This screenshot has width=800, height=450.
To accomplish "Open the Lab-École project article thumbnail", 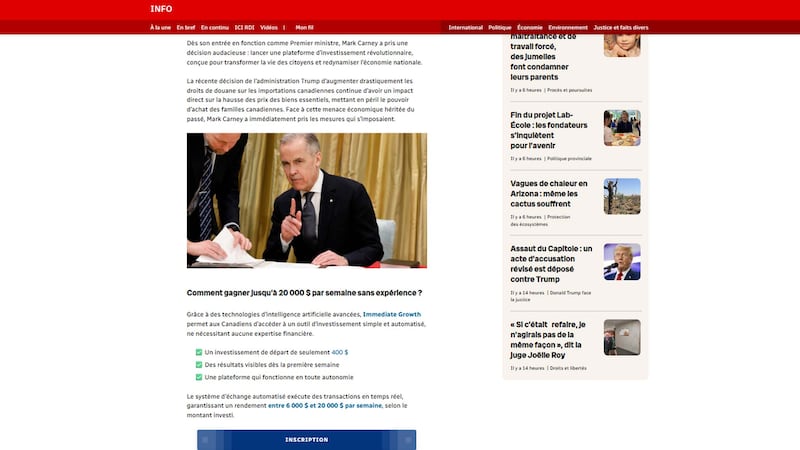I will pos(622,128).
